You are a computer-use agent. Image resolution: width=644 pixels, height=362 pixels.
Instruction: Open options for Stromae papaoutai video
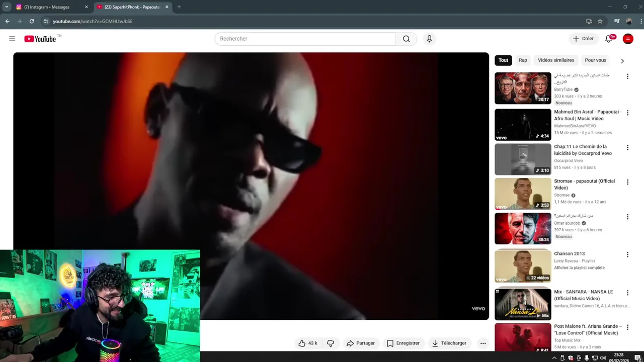[627, 182]
